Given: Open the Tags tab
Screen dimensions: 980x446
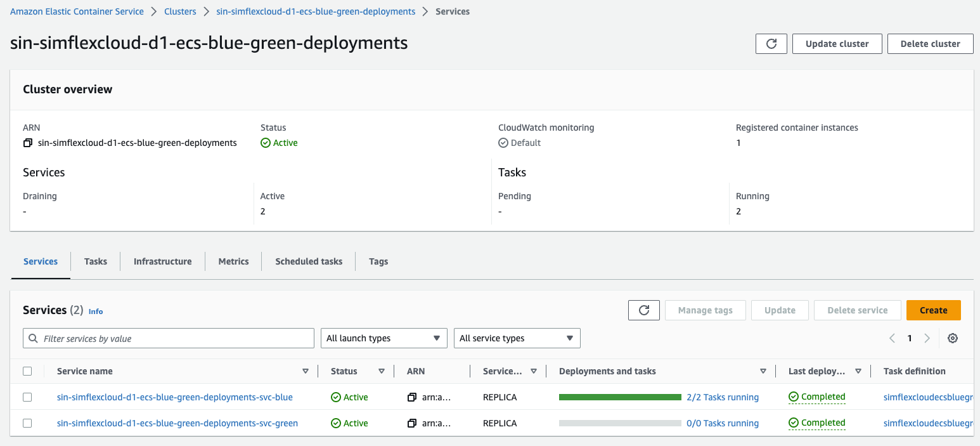Looking at the screenshot, I should pyautogui.click(x=378, y=261).
